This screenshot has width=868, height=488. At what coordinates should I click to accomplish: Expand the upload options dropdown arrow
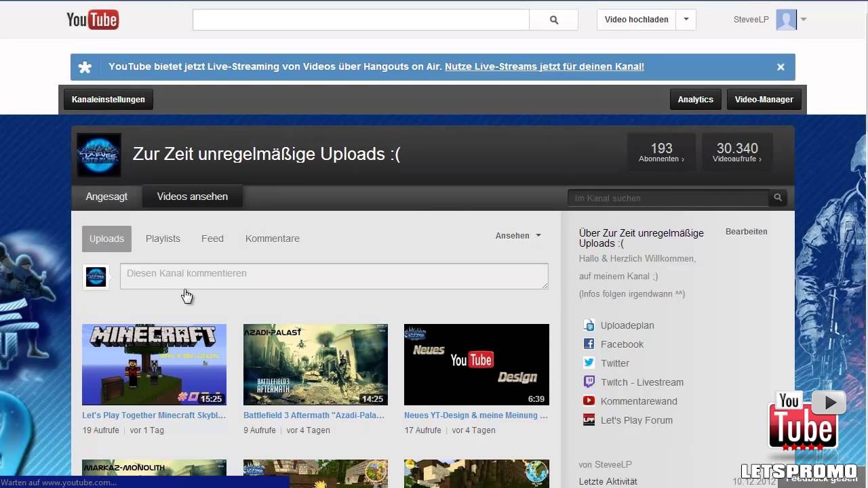point(686,20)
